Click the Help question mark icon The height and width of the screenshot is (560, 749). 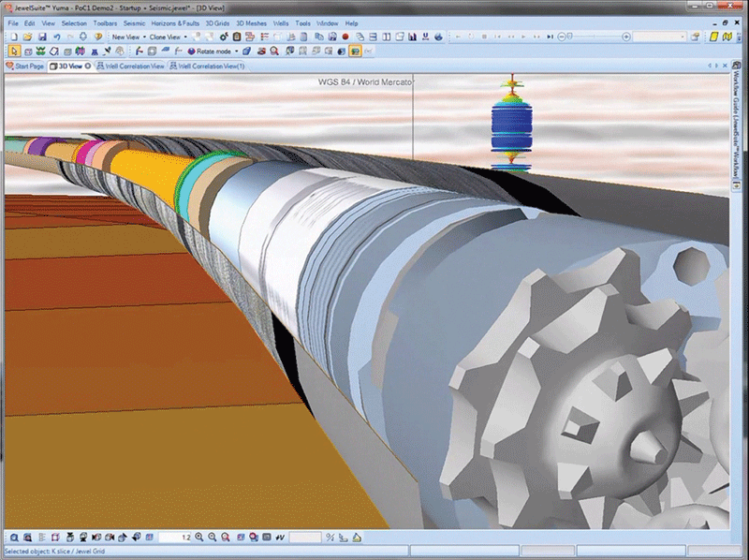(x=99, y=37)
